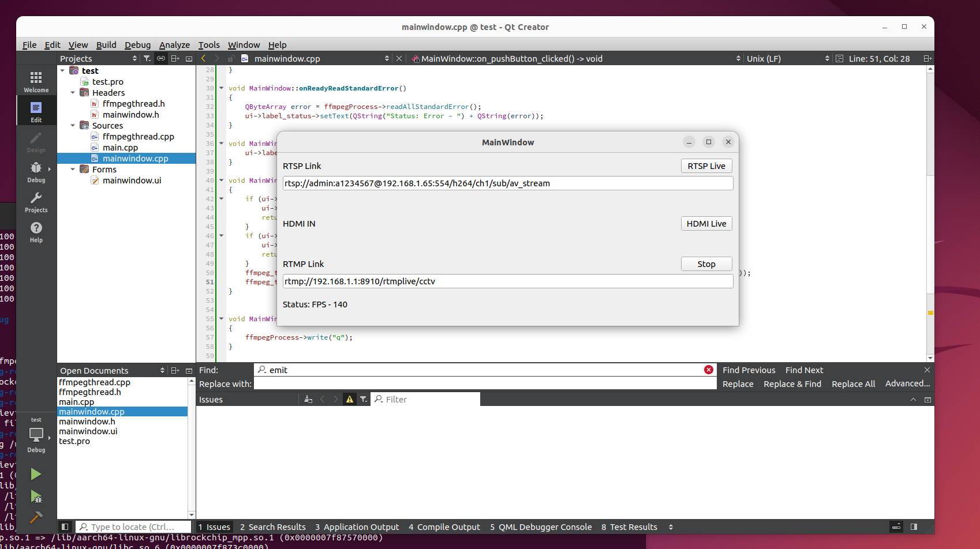Close the mainwindow.cpp document in editor

point(399,58)
